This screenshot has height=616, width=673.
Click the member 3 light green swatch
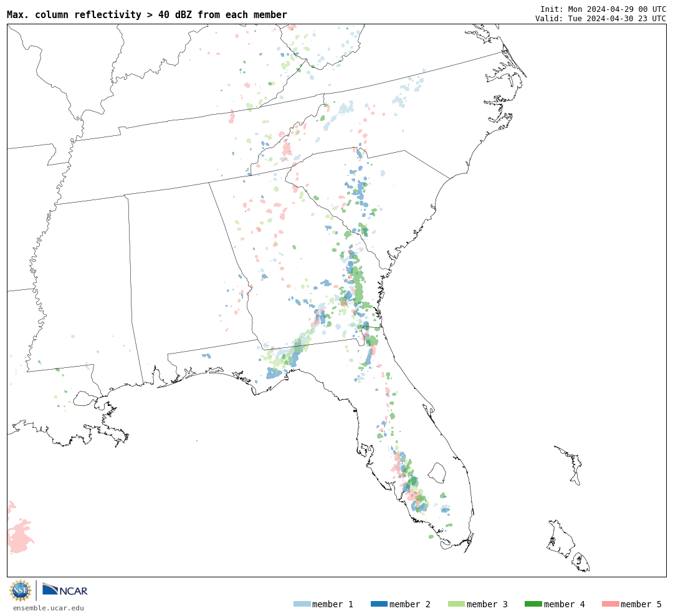click(x=456, y=604)
